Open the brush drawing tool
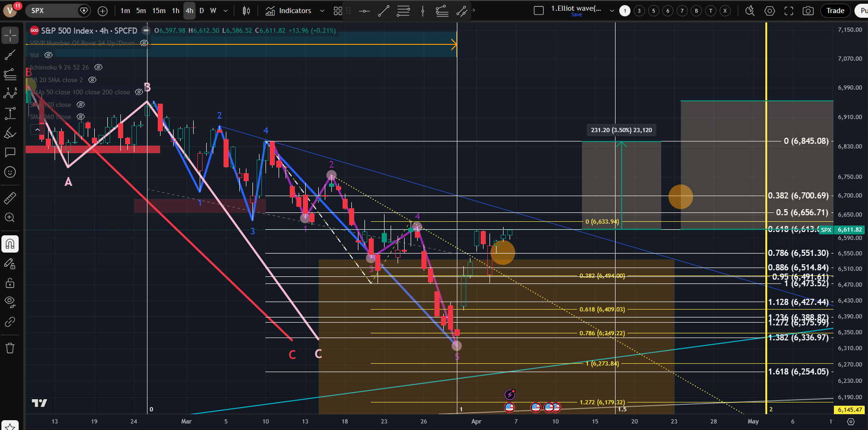This screenshot has height=430, width=868. pos(10,134)
